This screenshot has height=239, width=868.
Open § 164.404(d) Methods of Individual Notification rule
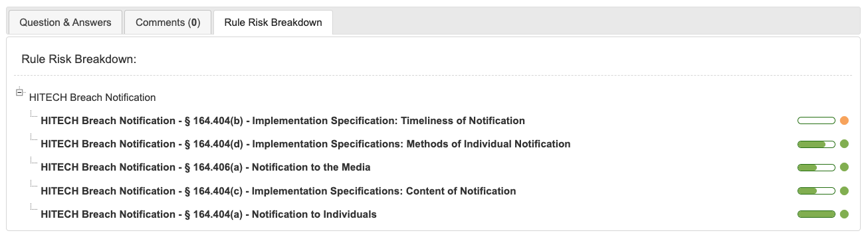point(305,144)
